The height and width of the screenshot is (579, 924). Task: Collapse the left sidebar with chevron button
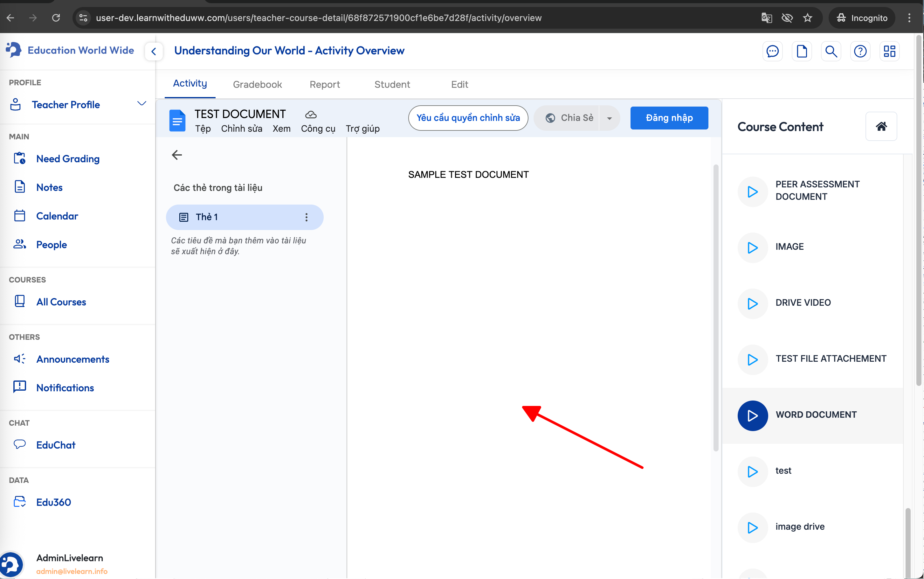pyautogui.click(x=154, y=51)
